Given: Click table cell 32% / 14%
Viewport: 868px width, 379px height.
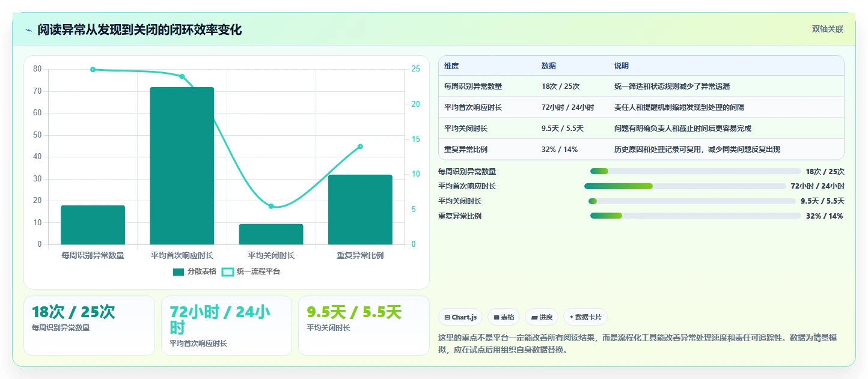Looking at the screenshot, I should pos(560,150).
